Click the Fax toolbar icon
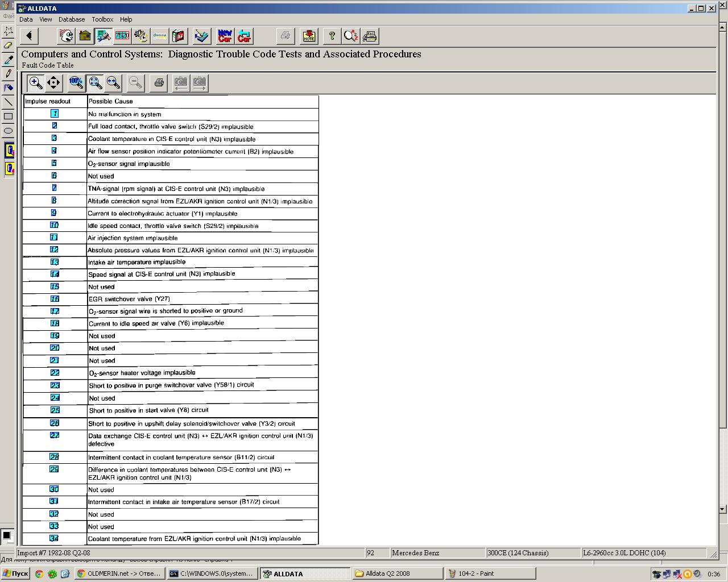 click(370, 36)
